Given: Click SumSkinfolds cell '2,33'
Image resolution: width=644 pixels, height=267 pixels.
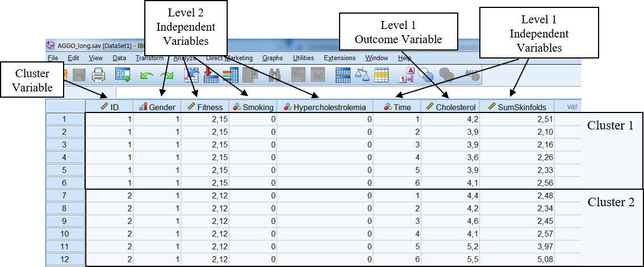Looking at the screenshot, I should [517, 170].
